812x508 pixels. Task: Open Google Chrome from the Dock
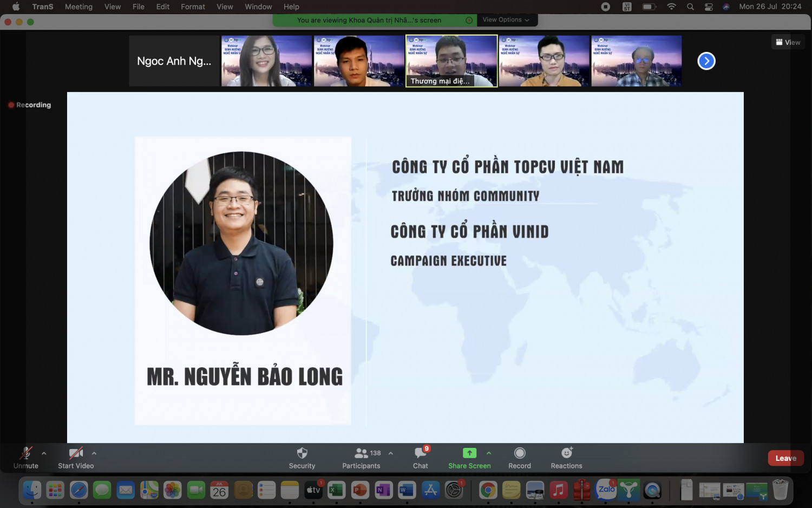(x=488, y=490)
